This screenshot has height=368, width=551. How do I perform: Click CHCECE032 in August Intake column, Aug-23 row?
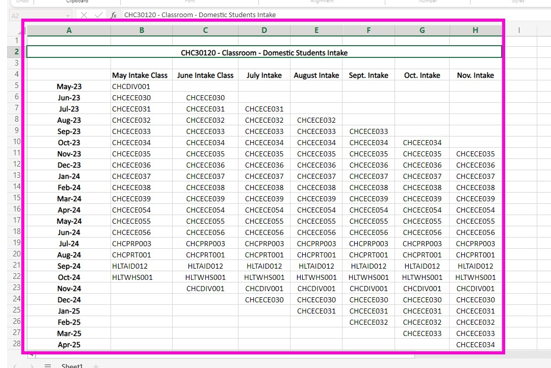point(316,120)
